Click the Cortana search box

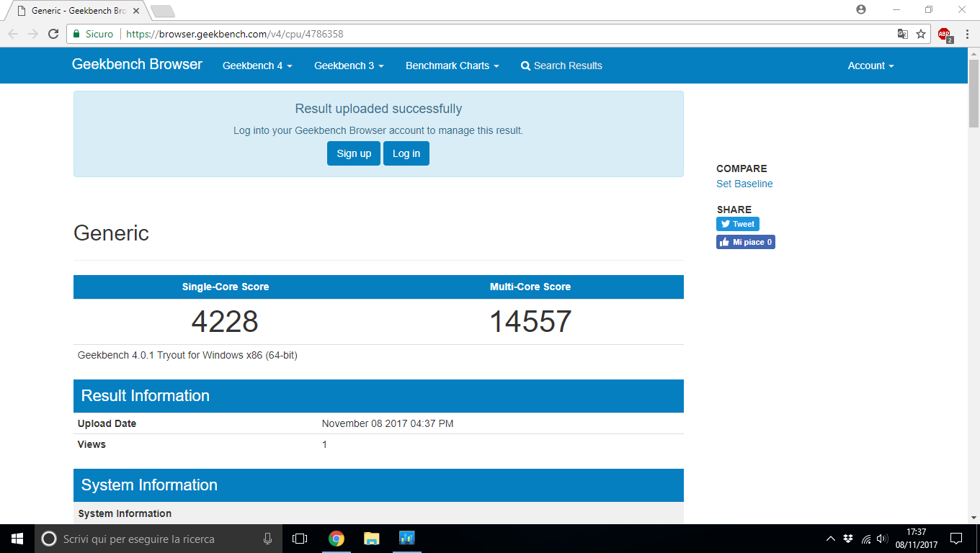159,539
